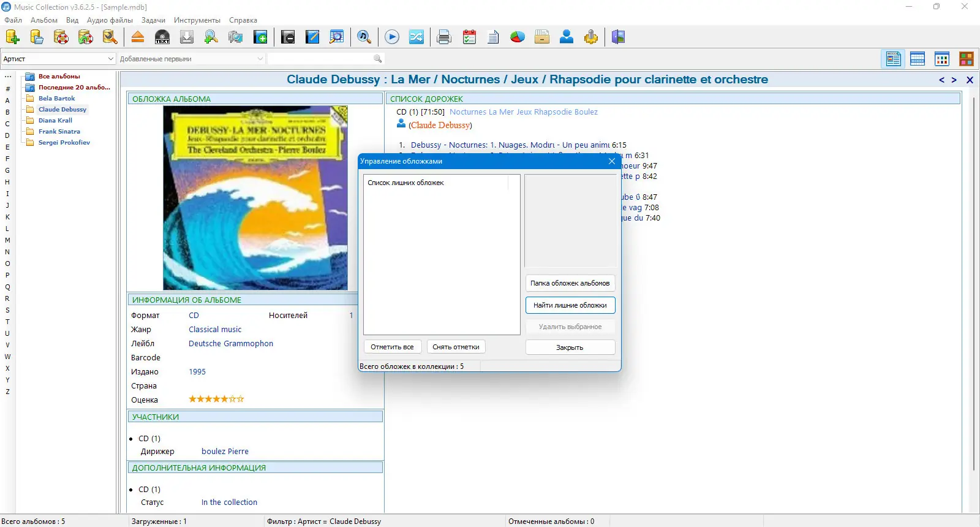This screenshot has height=527, width=980.
Task: Open the Deutsche Grammophon label link
Action: 231,344
